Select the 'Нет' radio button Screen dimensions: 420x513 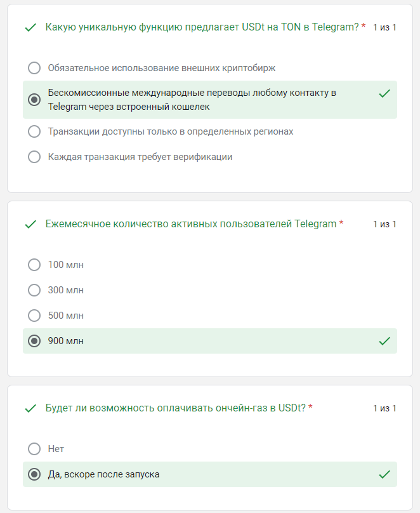[x=34, y=449]
